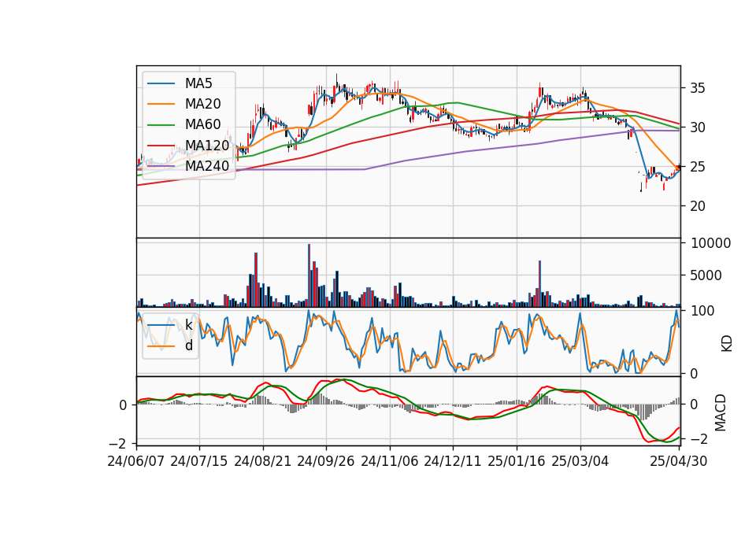Click the price axis value 25

[698, 167]
